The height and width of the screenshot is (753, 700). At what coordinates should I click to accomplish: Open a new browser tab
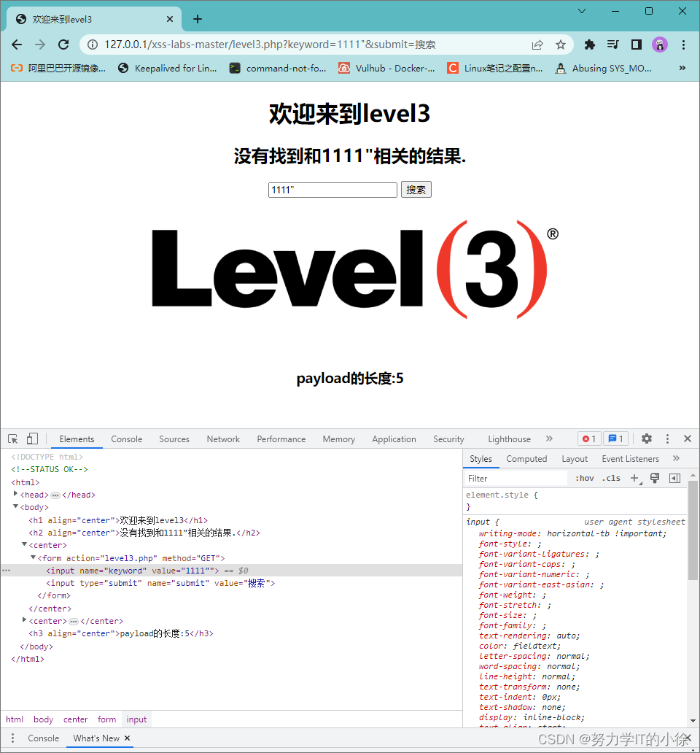(x=197, y=19)
